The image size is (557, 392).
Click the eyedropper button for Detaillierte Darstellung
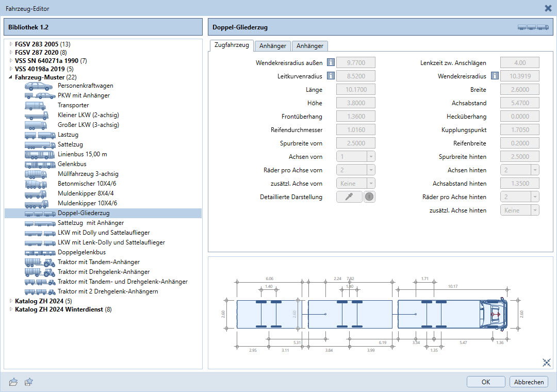click(x=349, y=197)
